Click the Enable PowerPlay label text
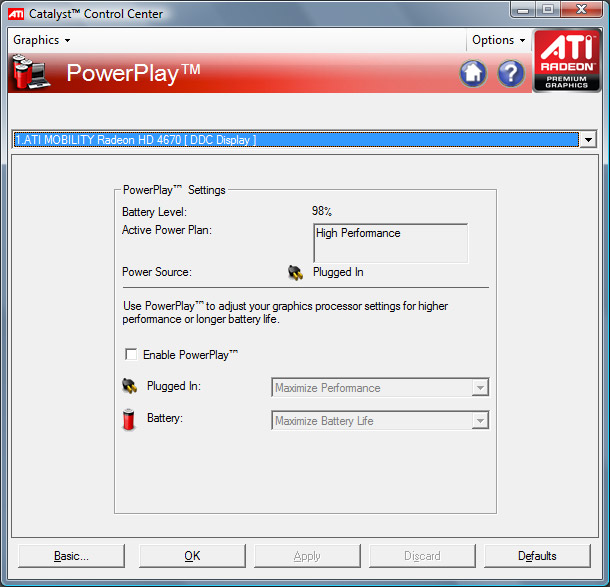 pos(190,355)
